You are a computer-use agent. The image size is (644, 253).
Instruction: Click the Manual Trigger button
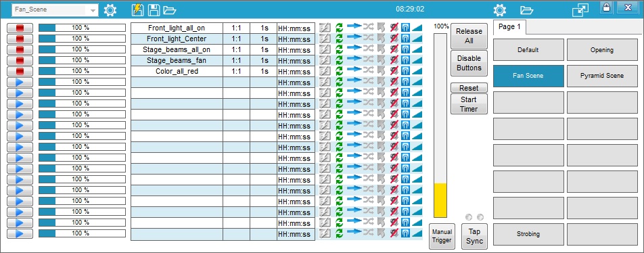(442, 236)
